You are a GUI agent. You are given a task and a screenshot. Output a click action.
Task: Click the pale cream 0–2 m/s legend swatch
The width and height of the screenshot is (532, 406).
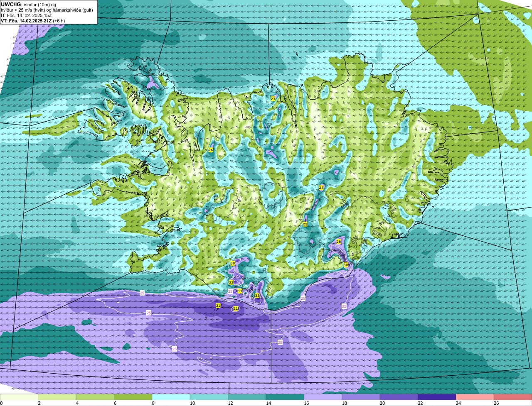pos(19,397)
